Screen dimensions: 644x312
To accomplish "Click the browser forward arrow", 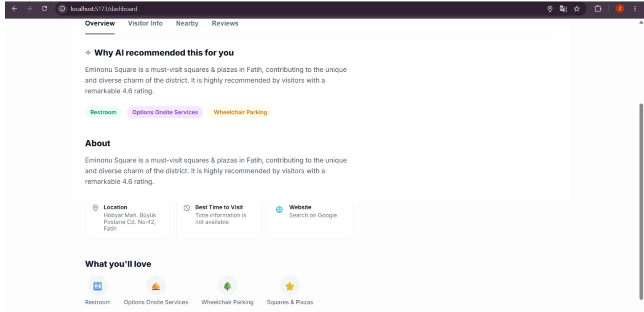I will 29,9.
